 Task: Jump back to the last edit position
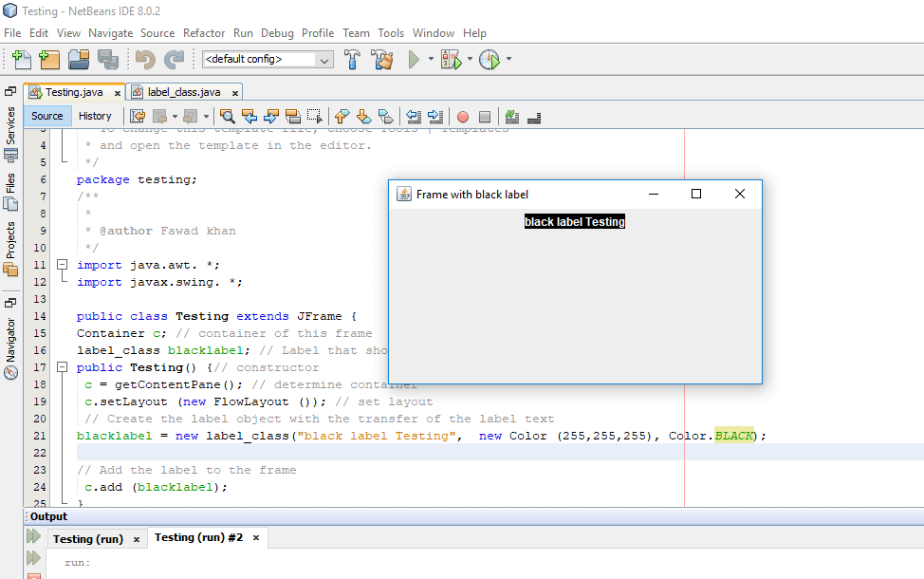pos(139,116)
